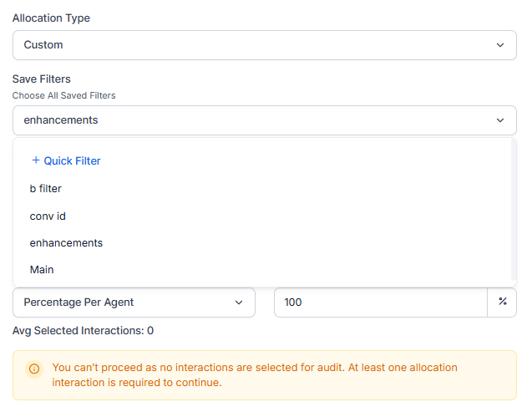The height and width of the screenshot is (407, 532).
Task: Pick 'enhancements' in the dropdown list
Action: tap(66, 243)
